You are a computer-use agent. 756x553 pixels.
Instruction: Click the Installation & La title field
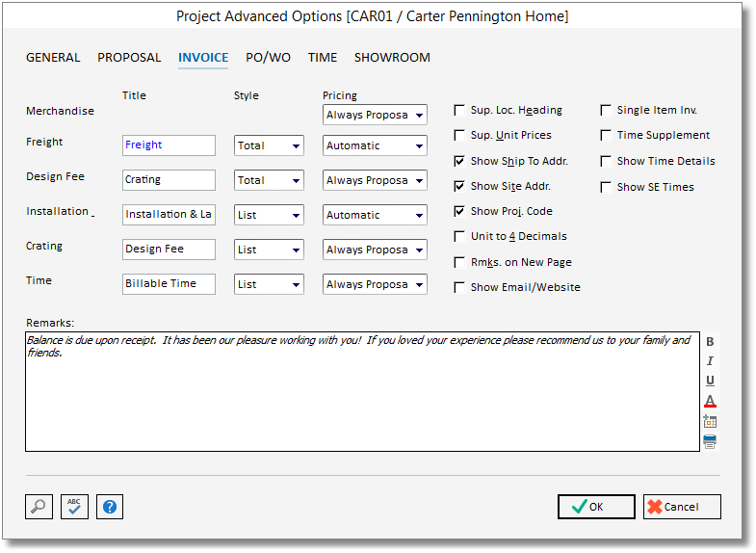click(169, 215)
